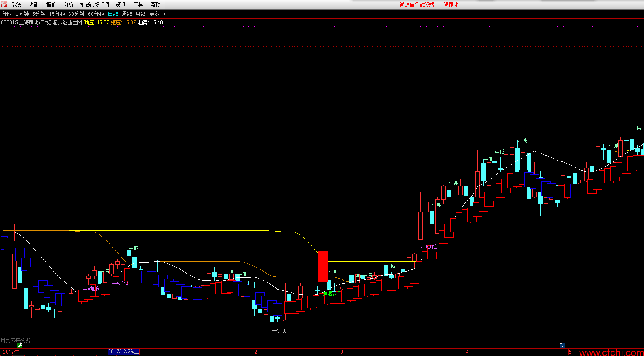644x356 pixels.
Task: Click the orange 短压: 45.87 value
Action: [x=123, y=22]
